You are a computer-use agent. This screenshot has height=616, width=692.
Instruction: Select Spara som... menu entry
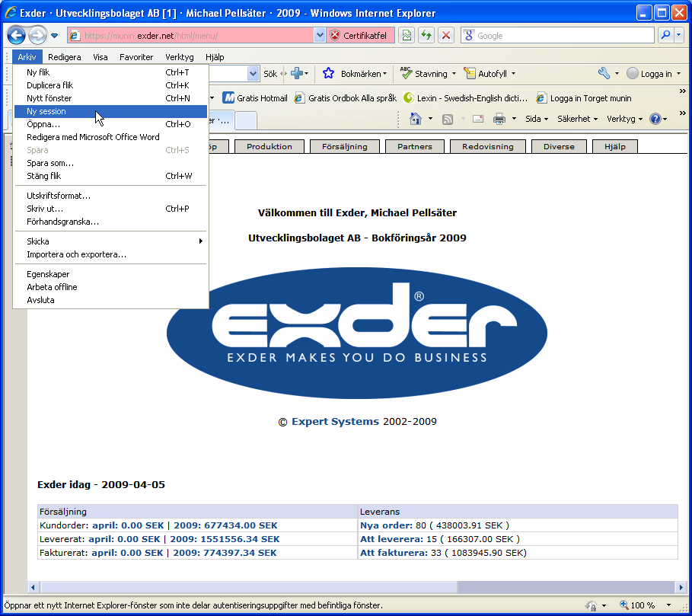pyautogui.click(x=111, y=163)
